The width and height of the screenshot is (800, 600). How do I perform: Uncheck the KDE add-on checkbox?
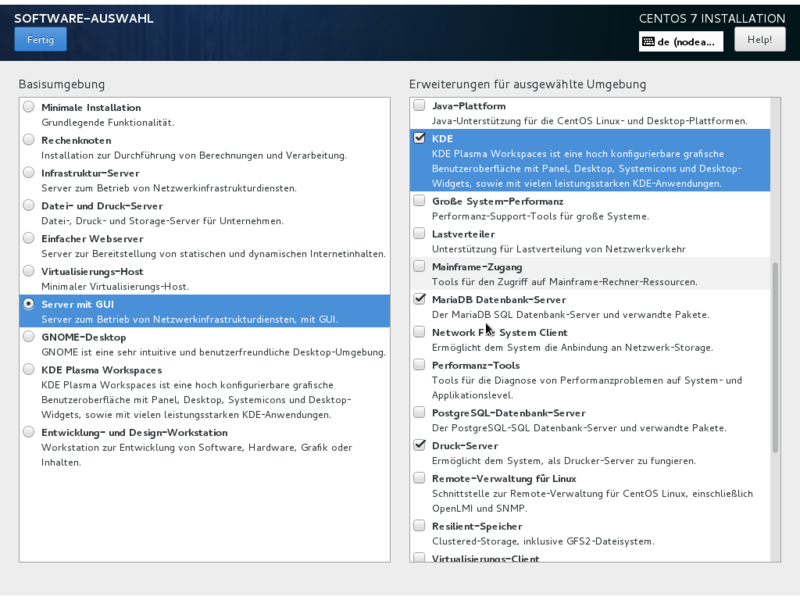[x=419, y=138]
